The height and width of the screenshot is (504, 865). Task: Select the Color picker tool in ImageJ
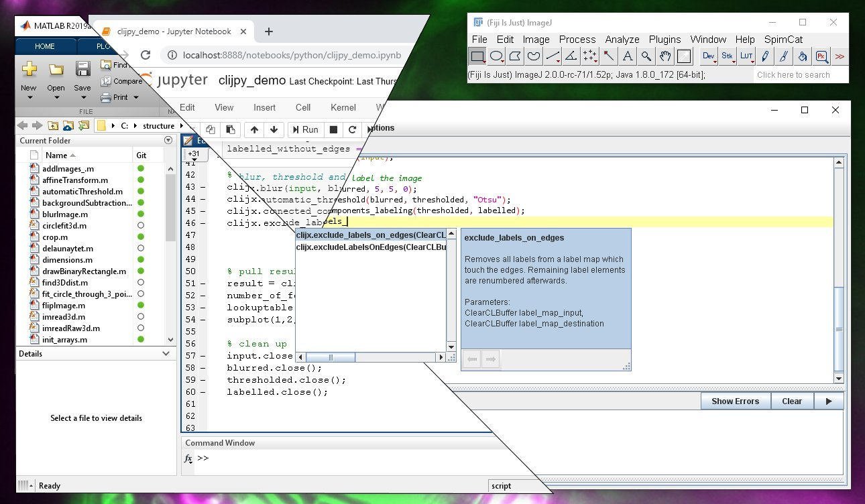(684, 56)
